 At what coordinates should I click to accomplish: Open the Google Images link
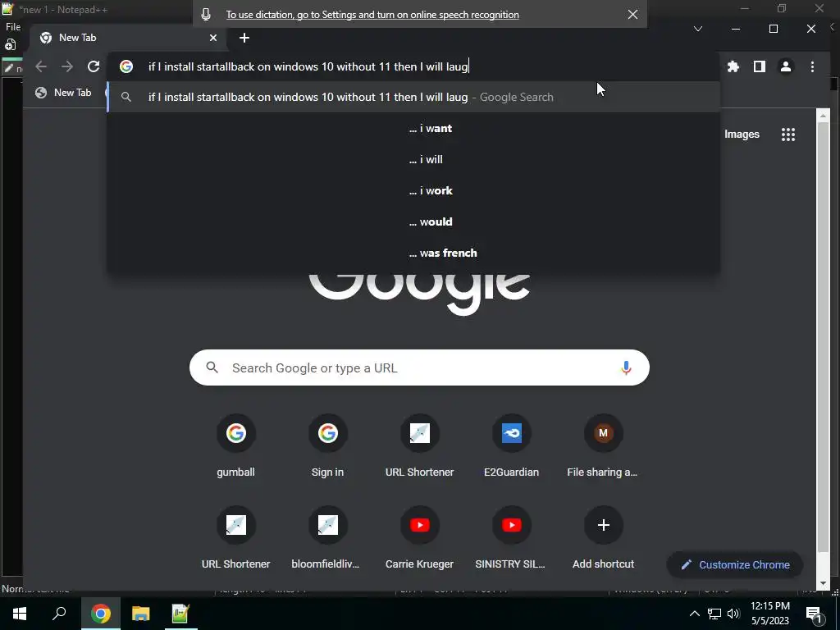(x=742, y=135)
